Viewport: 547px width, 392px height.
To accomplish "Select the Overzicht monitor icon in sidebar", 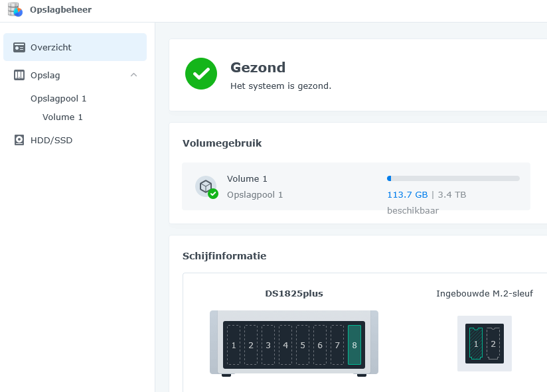I will 17,47.
